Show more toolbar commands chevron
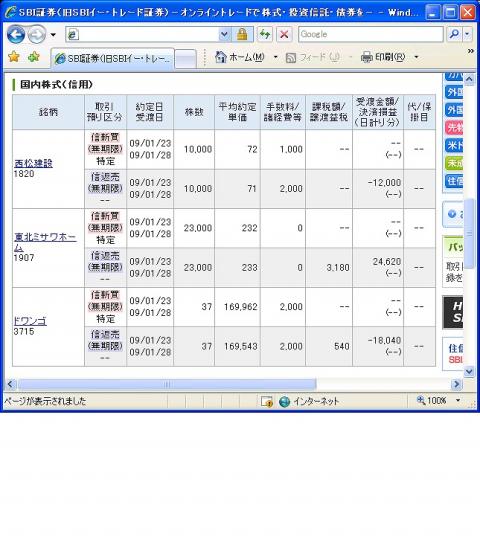This screenshot has width=480, height=551. pos(471,51)
